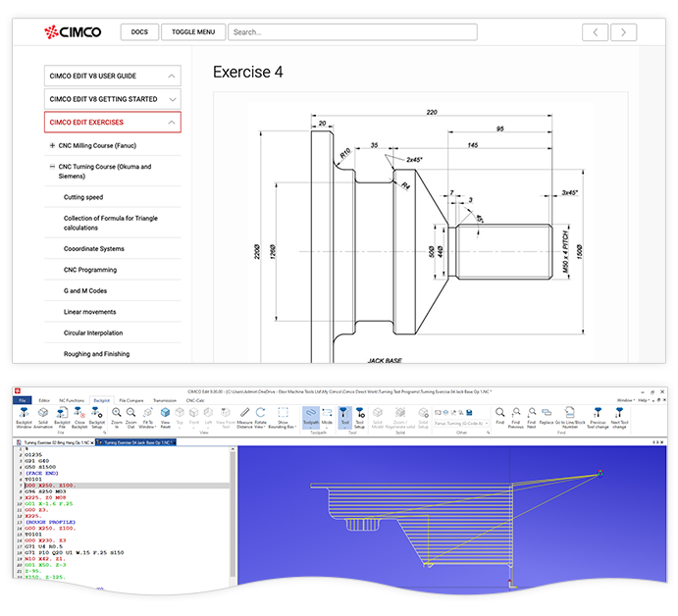Zoom Out of the backplot view
Image resolution: width=678 pixels, height=616 pixels.
click(131, 417)
